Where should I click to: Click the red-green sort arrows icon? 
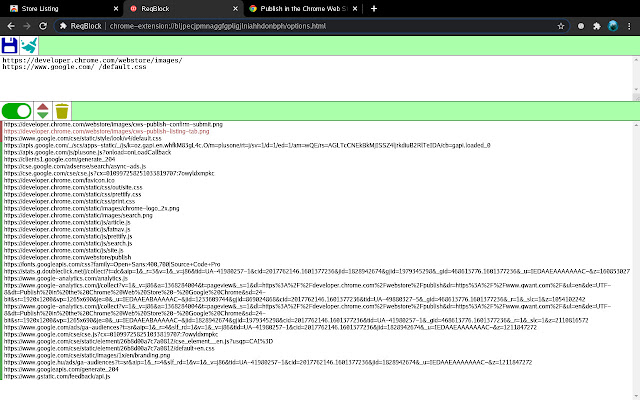click(x=43, y=111)
